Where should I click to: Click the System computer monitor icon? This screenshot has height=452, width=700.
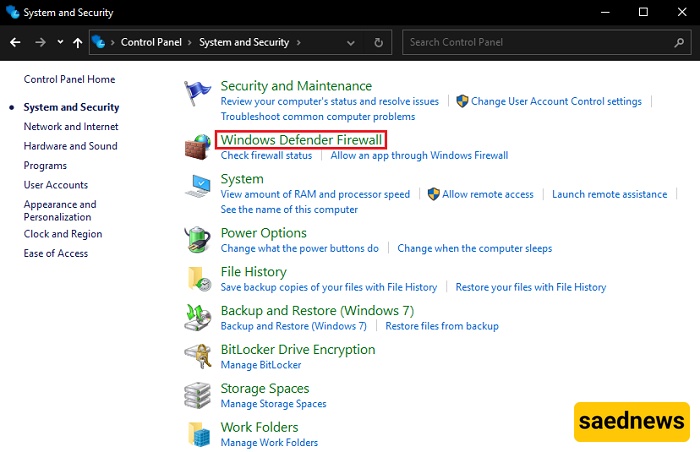pos(198,186)
